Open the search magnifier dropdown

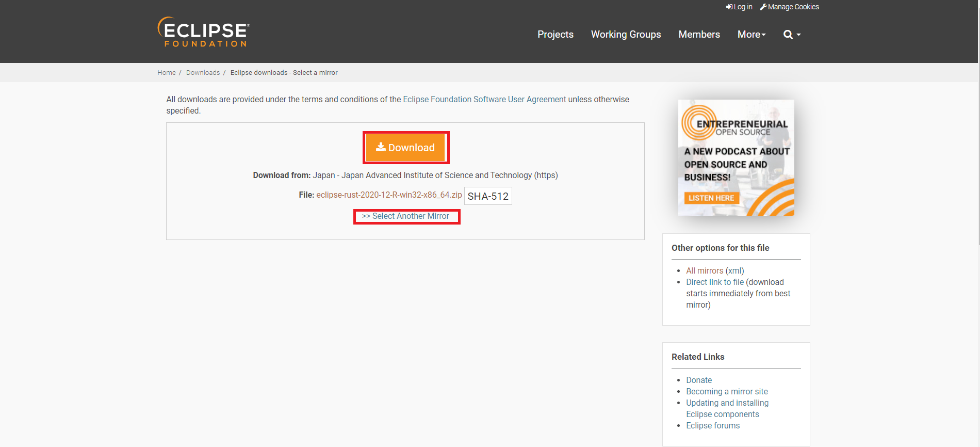pyautogui.click(x=792, y=35)
